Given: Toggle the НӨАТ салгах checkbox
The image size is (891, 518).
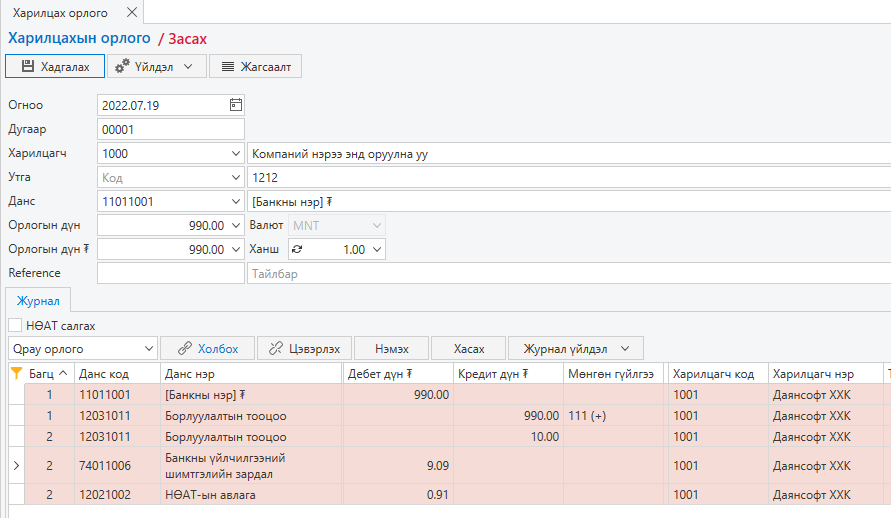Looking at the screenshot, I should 15,325.
